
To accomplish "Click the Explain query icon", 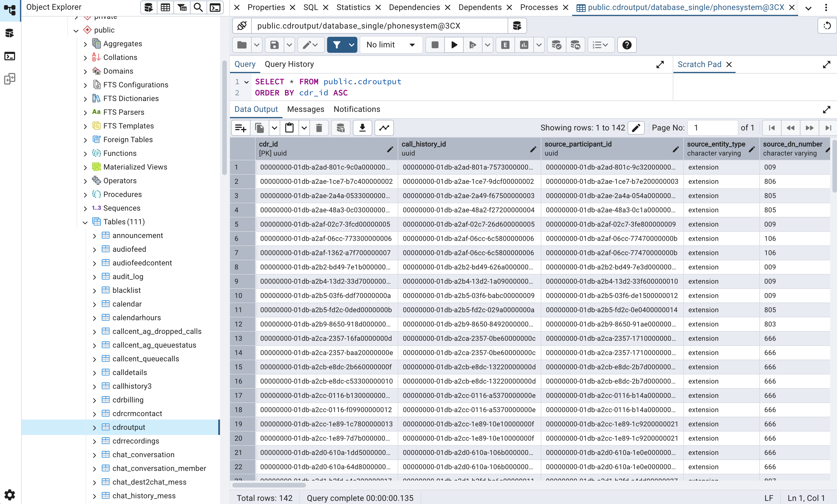I will point(505,45).
